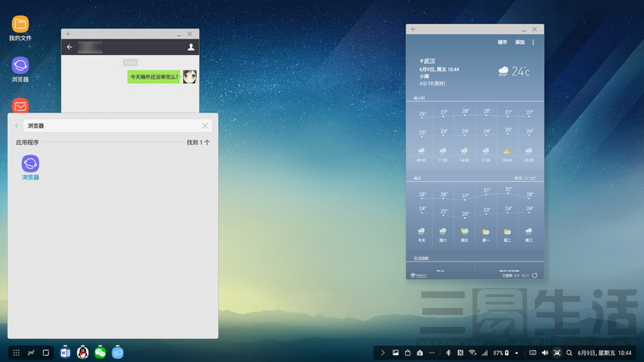This screenshot has height=362, width=644.
Task: Clear the search field with X button
Action: 205,125
